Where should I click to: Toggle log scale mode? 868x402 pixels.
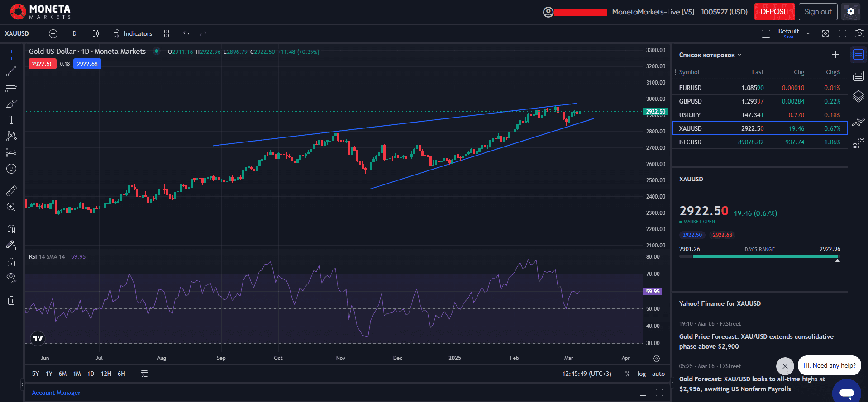(x=642, y=374)
